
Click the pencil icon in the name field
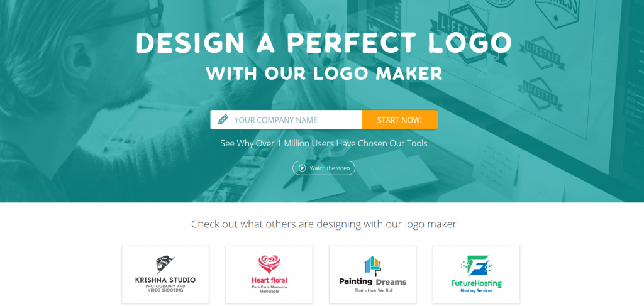pos(223,120)
